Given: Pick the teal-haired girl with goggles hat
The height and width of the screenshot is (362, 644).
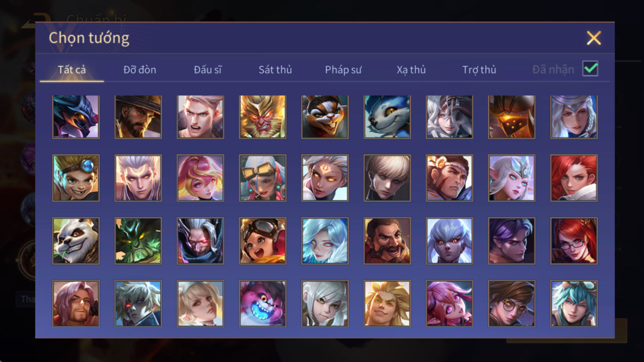Looking at the screenshot, I should click(574, 303).
